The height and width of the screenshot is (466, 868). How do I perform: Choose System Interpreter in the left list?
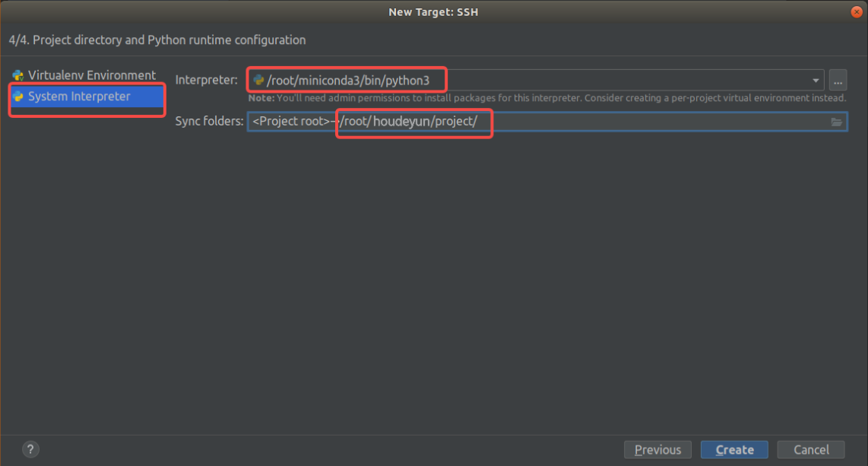[x=79, y=97]
